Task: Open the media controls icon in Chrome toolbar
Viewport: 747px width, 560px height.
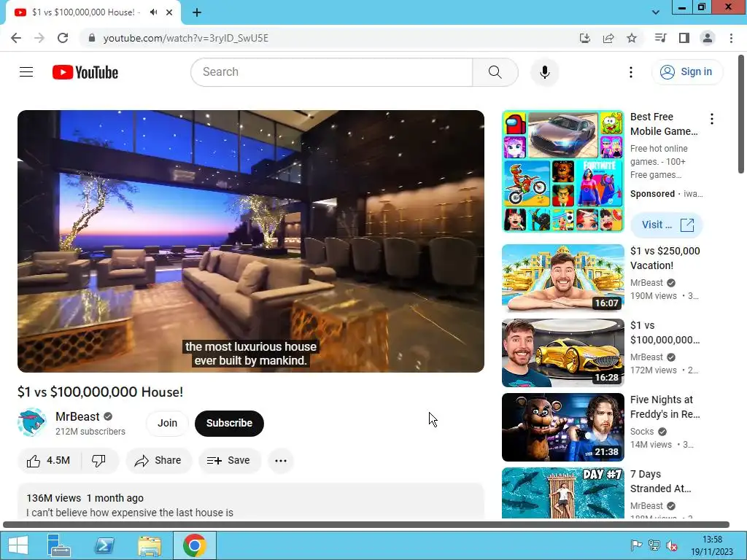Action: coord(660,38)
